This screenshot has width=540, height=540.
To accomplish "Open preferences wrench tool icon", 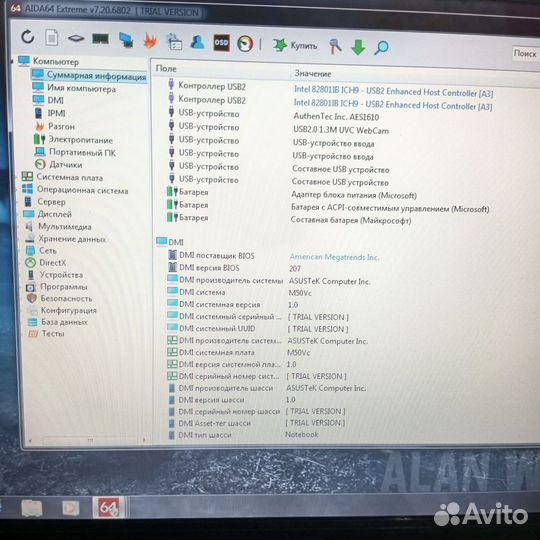I will click(335, 46).
